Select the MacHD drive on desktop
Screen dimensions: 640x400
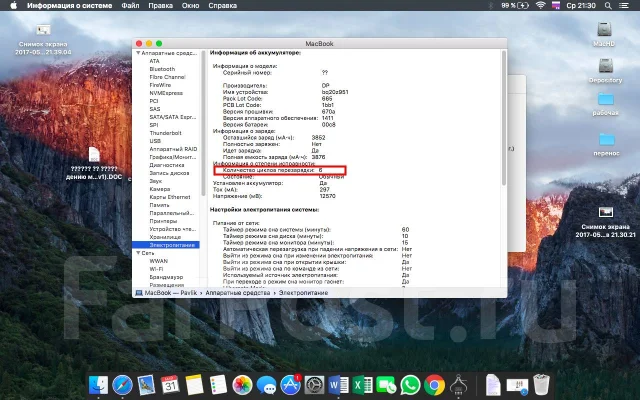[604, 34]
